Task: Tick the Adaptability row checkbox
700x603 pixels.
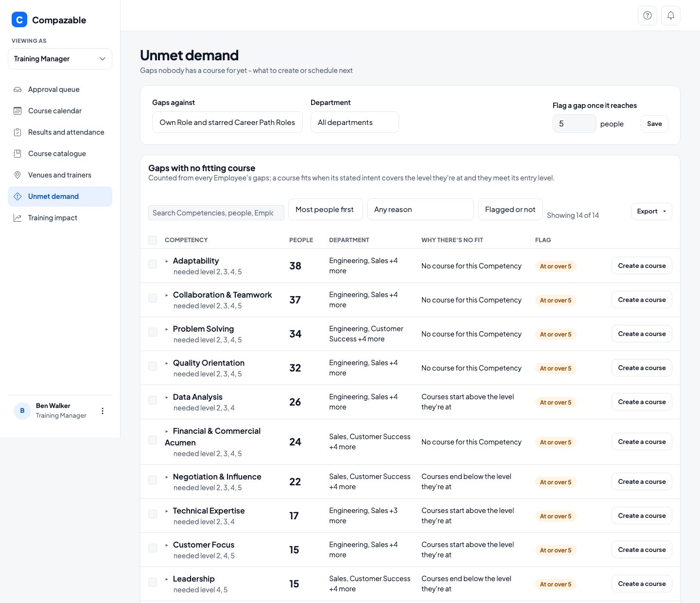Action: click(153, 264)
